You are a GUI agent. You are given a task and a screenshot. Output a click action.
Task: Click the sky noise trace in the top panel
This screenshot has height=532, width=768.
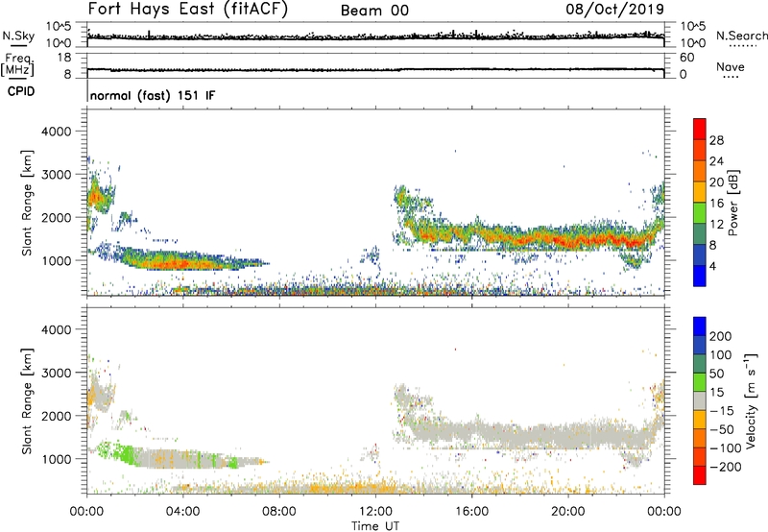375,36
